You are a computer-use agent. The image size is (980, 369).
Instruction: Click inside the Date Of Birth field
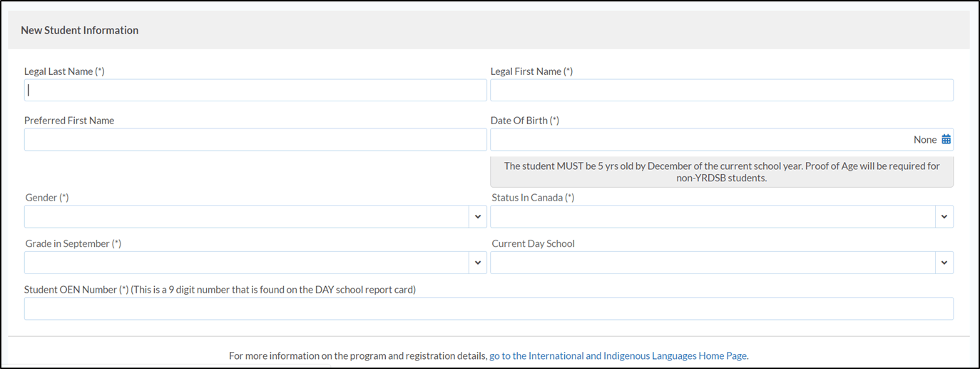[722, 140]
